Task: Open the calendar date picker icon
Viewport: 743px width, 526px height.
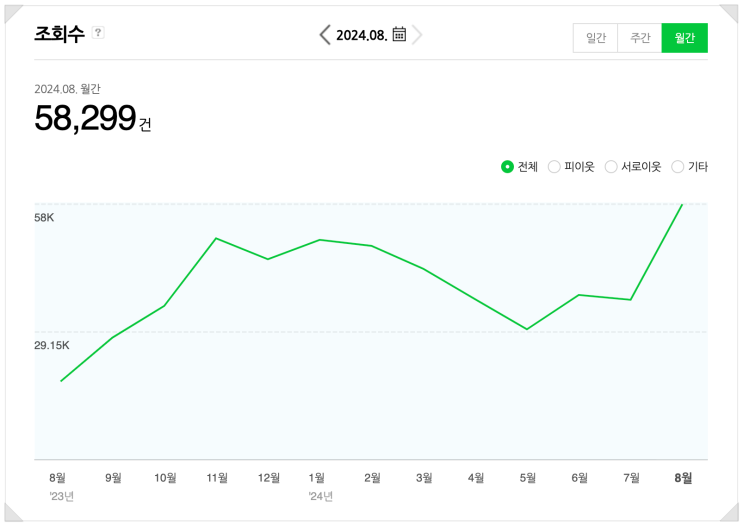Action: (399, 35)
